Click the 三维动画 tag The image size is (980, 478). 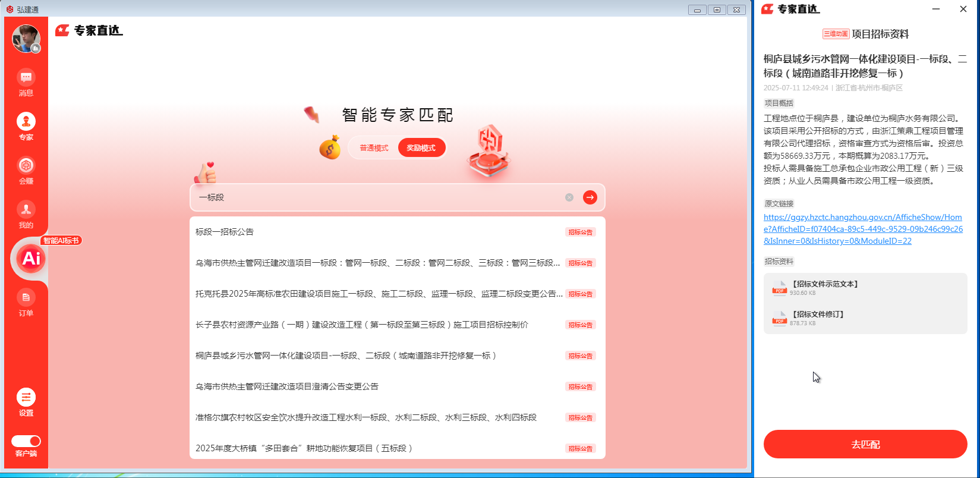coord(836,34)
